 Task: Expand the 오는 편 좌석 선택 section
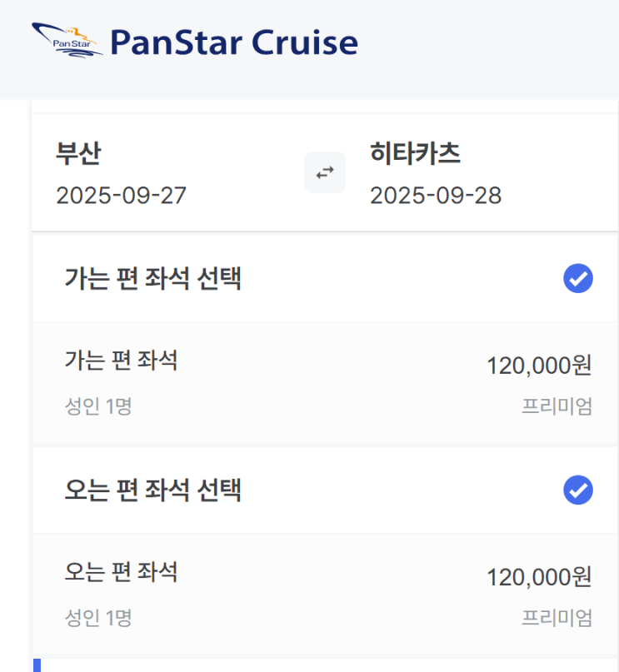click(x=152, y=490)
